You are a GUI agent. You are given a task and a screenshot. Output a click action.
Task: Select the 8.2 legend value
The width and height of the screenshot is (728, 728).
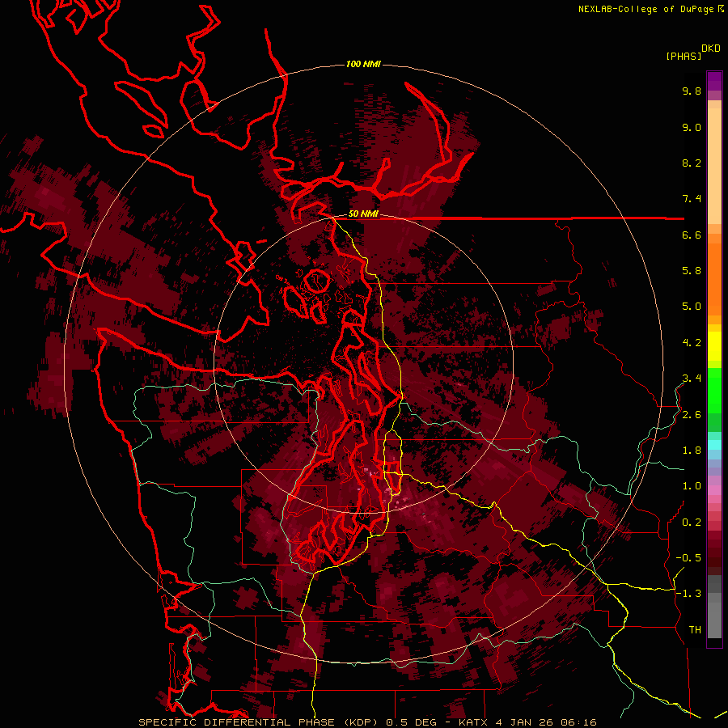[692, 163]
